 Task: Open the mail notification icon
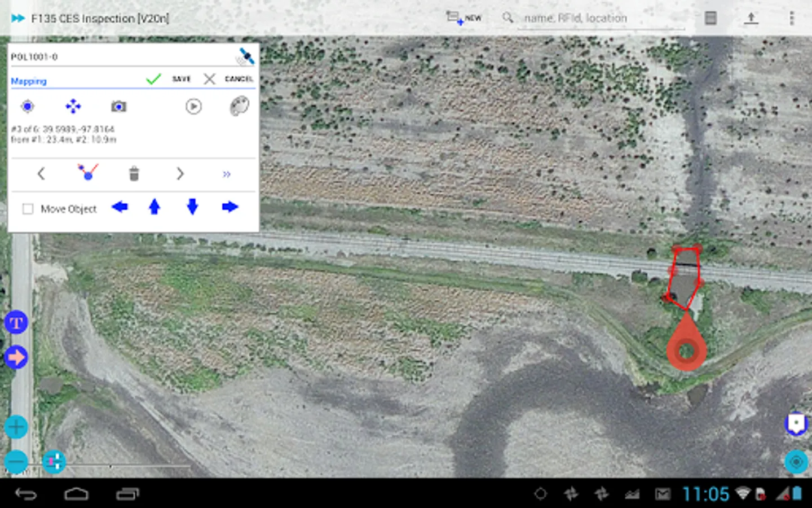pos(663,494)
